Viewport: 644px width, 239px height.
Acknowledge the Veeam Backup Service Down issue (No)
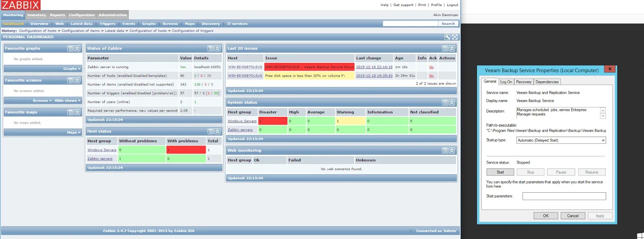tap(431, 67)
